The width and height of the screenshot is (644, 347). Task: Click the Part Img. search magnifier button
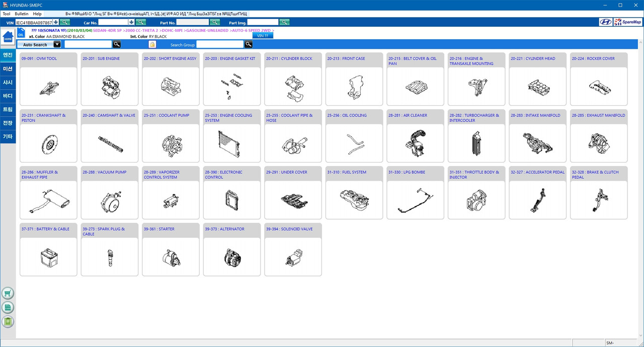(x=284, y=22)
